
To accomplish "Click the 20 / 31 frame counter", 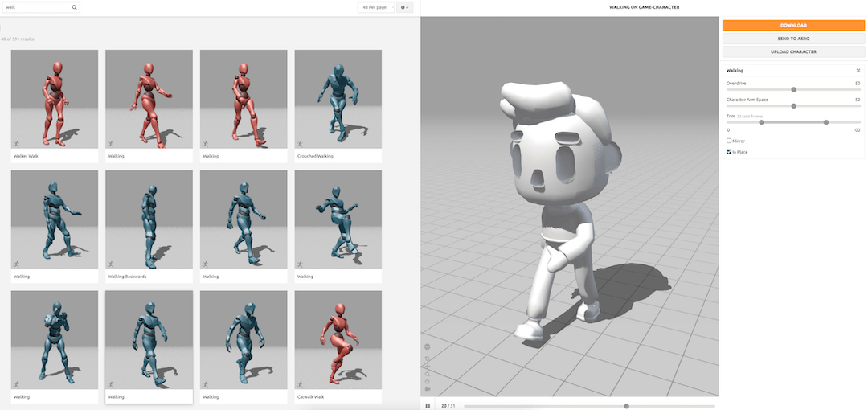I will click(448, 406).
